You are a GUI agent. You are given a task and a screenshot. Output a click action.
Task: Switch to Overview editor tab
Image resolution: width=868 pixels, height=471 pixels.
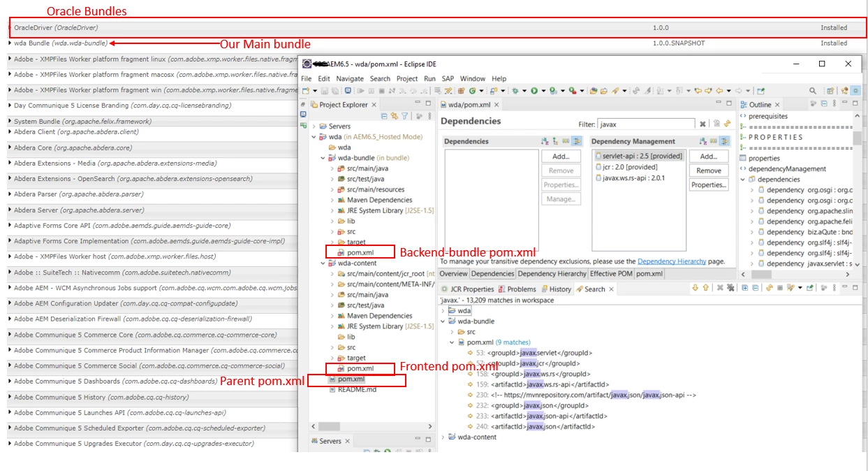pos(453,274)
